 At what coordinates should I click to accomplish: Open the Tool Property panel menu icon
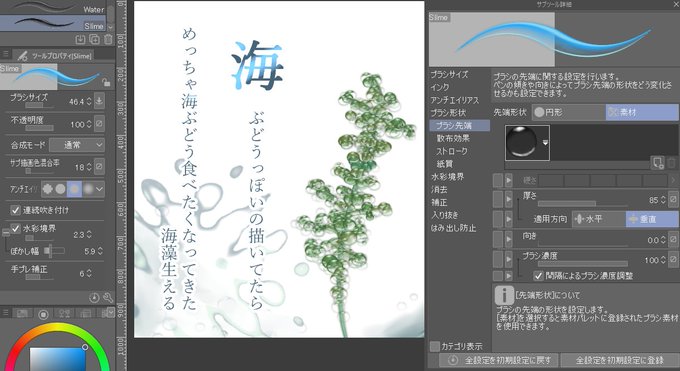tap(6, 54)
